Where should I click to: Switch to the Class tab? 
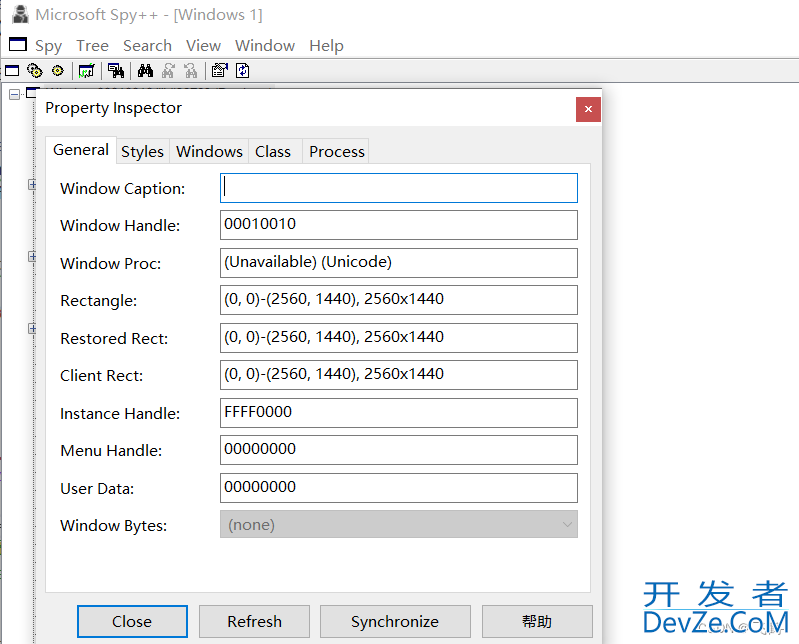273,152
